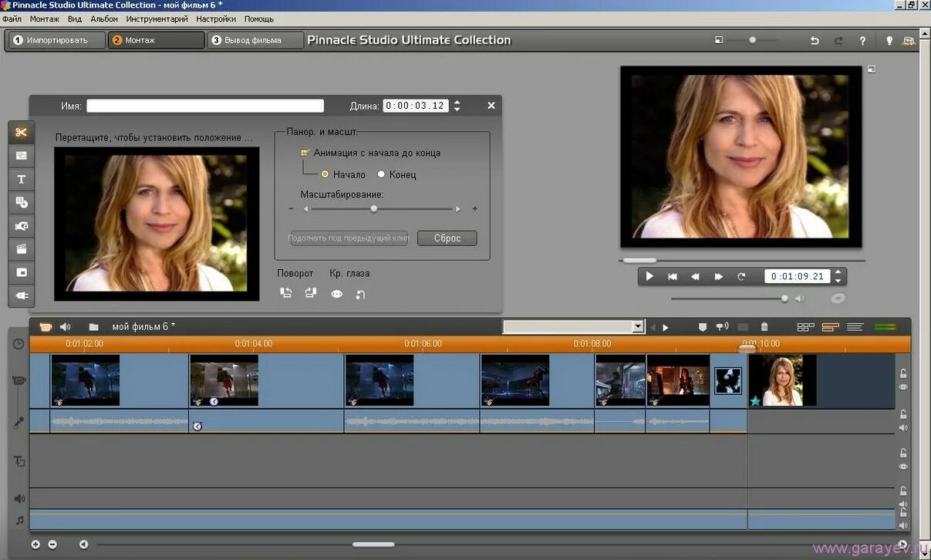
Task: Toggle title overlay track eye visibility
Action: (x=903, y=467)
